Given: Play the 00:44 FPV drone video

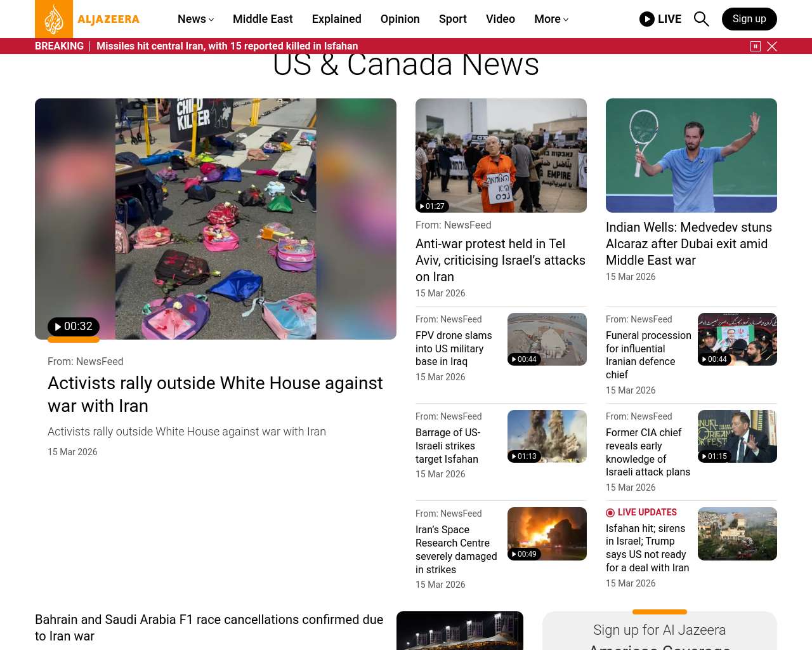Looking at the screenshot, I should pyautogui.click(x=524, y=359).
